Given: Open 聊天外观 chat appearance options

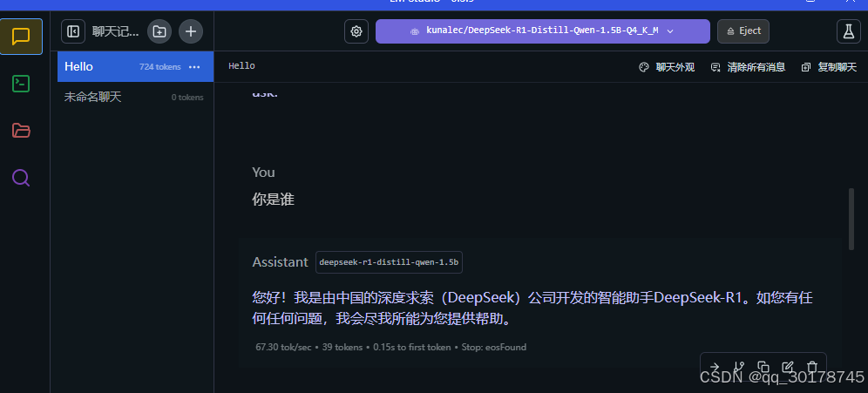Looking at the screenshot, I should [667, 67].
